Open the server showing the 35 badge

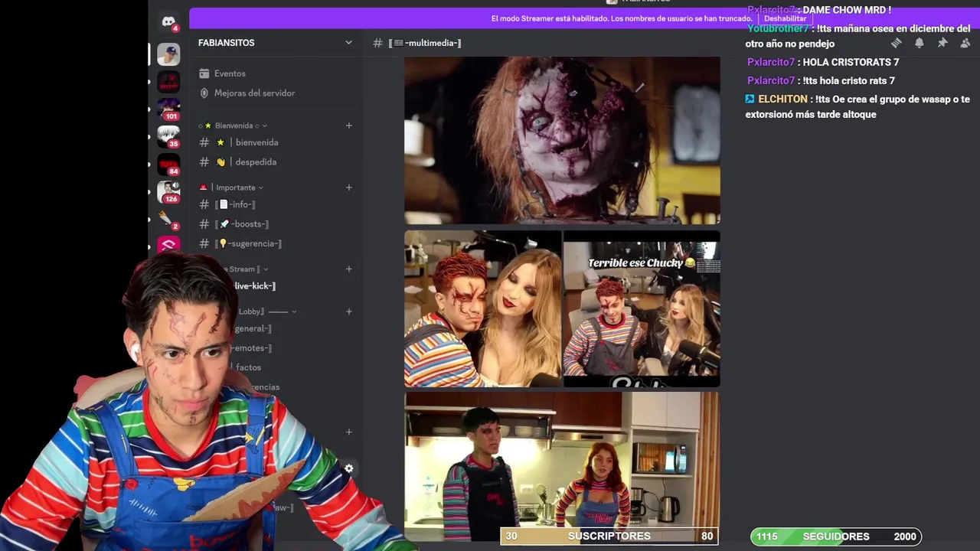tap(168, 136)
